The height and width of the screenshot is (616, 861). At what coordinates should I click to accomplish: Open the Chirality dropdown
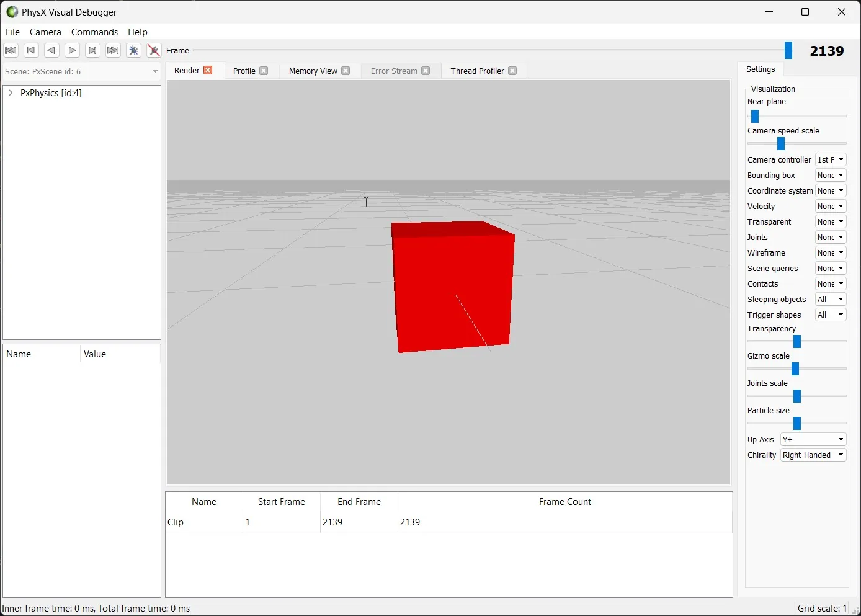813,455
